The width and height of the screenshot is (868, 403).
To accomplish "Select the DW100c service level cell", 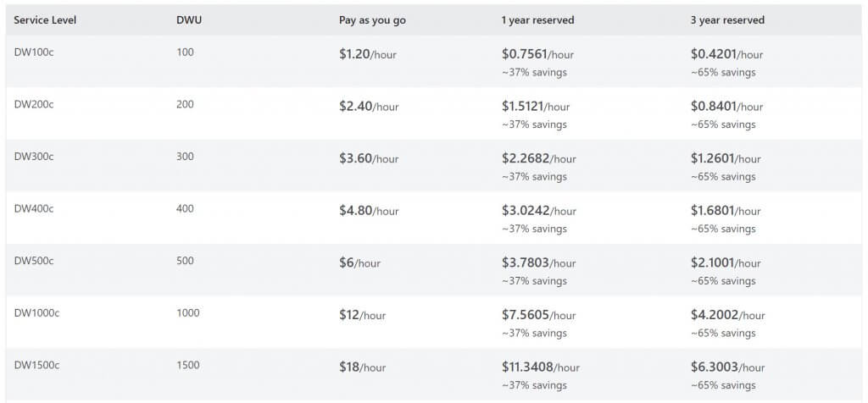I will (34, 52).
